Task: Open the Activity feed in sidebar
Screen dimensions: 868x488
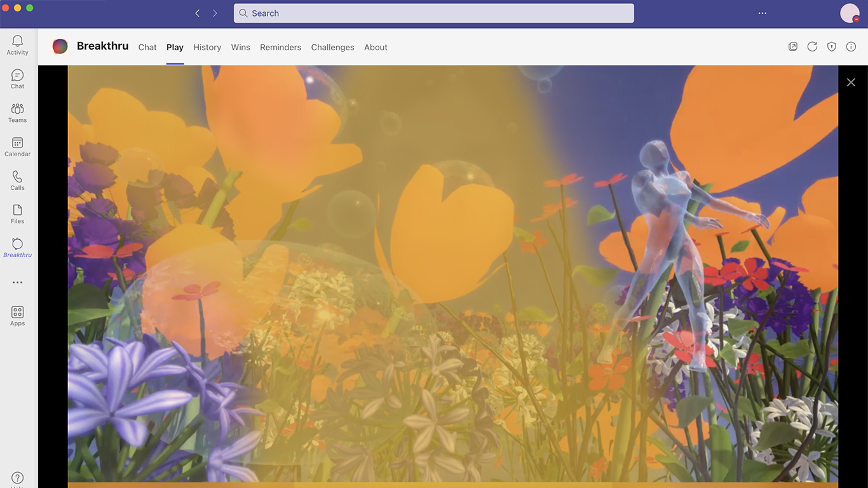Action: 18,45
